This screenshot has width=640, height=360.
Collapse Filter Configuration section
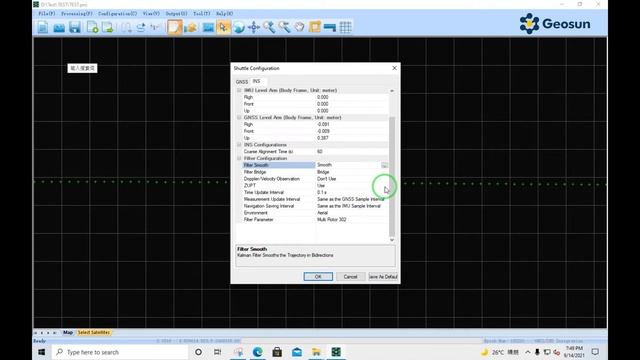tap(239, 158)
